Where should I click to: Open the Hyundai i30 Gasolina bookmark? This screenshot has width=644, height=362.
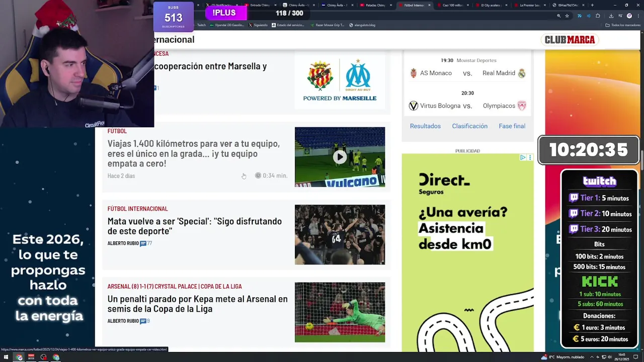tap(228, 25)
